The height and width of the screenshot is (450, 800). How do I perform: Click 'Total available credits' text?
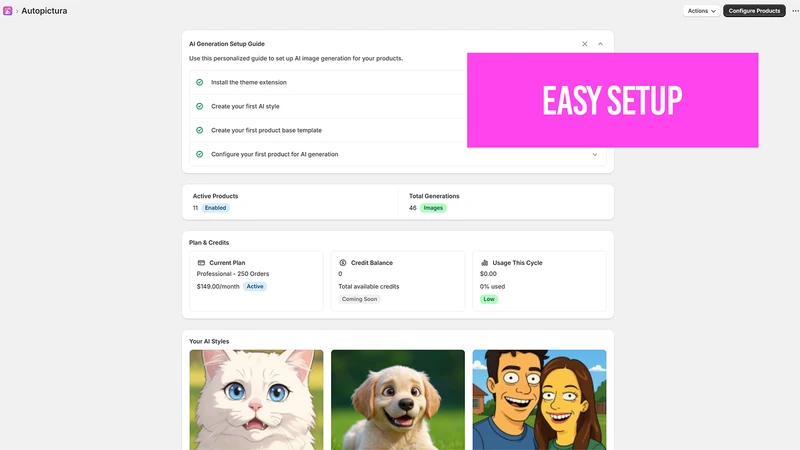[x=369, y=287]
